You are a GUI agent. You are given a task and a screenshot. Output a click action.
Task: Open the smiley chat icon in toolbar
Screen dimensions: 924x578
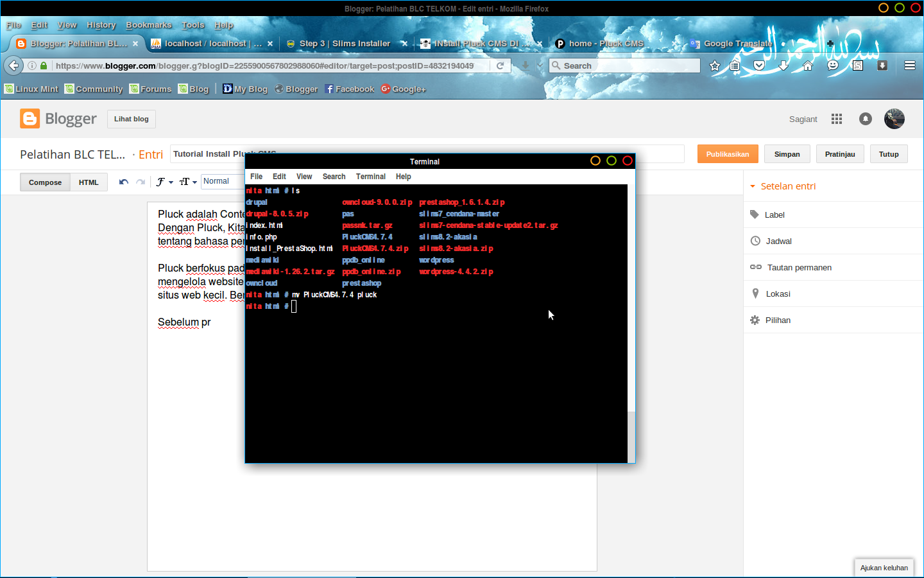(833, 66)
